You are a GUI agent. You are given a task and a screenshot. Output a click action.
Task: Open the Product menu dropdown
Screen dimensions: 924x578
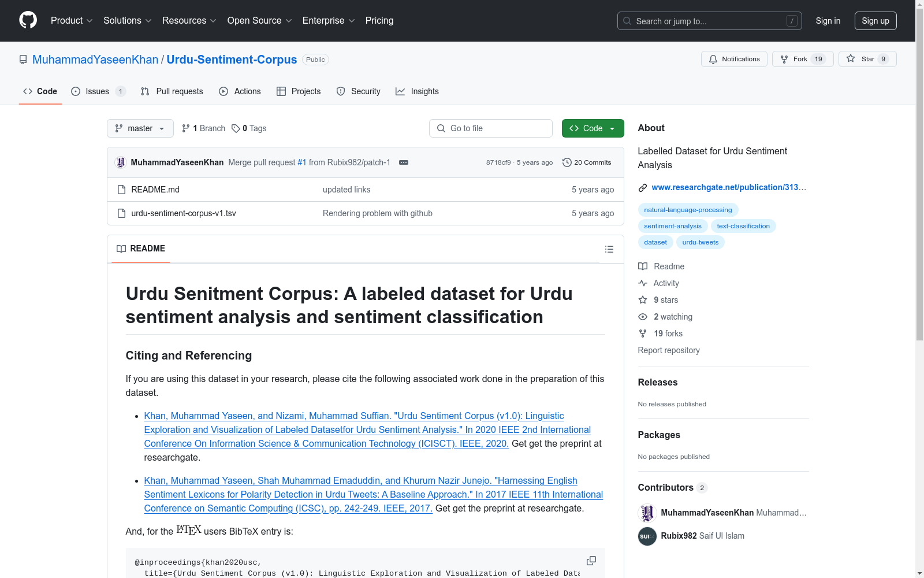point(72,21)
